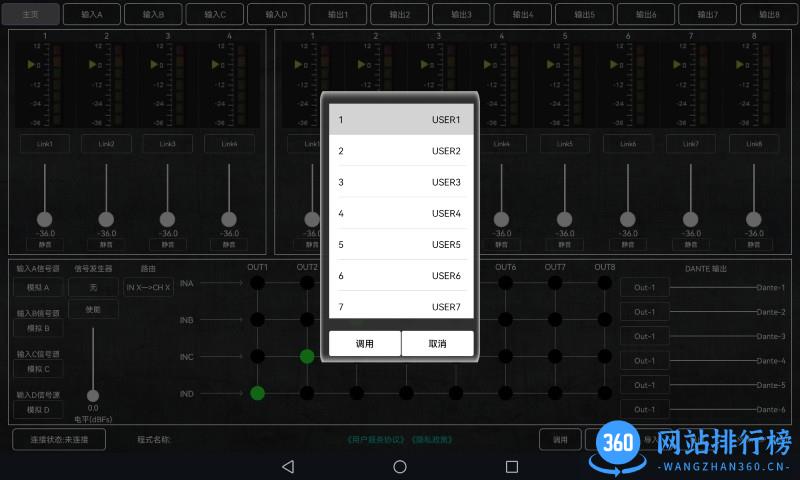Screen dimensions: 800x480
Task: Open the 输出4 tab
Action: (523, 14)
